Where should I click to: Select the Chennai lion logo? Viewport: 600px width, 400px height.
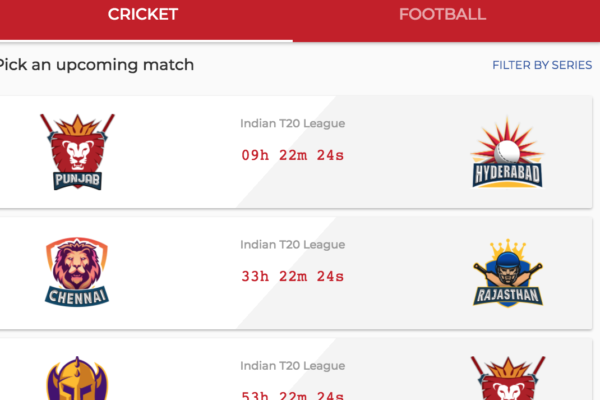click(x=77, y=272)
